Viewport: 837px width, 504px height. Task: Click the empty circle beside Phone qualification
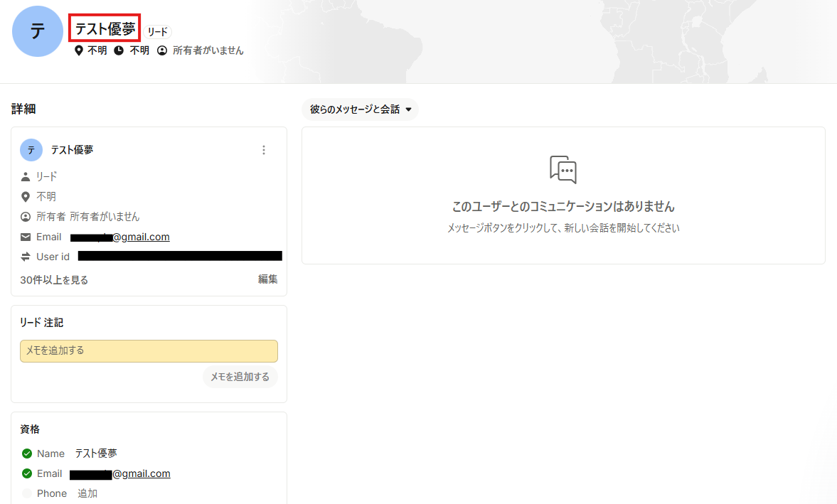(x=27, y=493)
